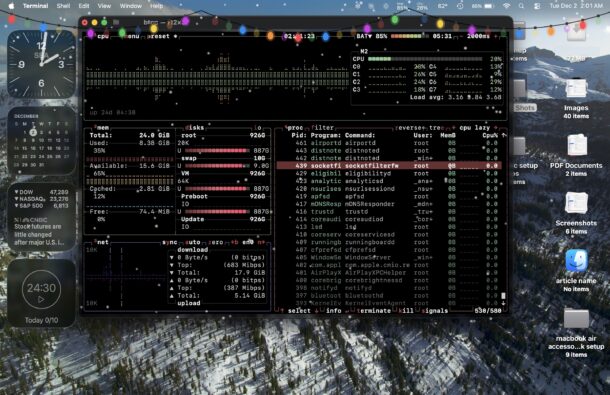610x395 pixels.
Task: Select next sort column right of cpu lazy
Action: [x=496, y=128]
